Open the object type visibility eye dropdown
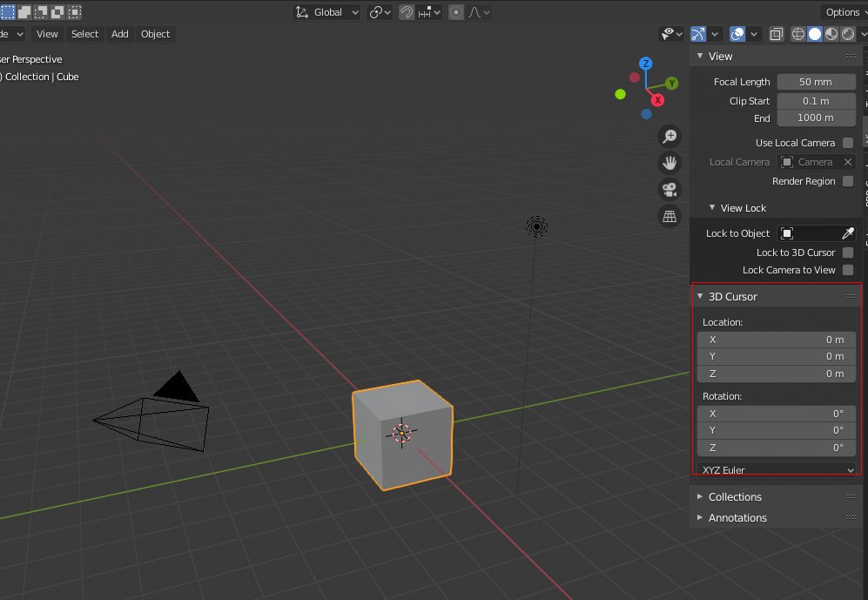Image resolution: width=868 pixels, height=600 pixels. point(671,34)
